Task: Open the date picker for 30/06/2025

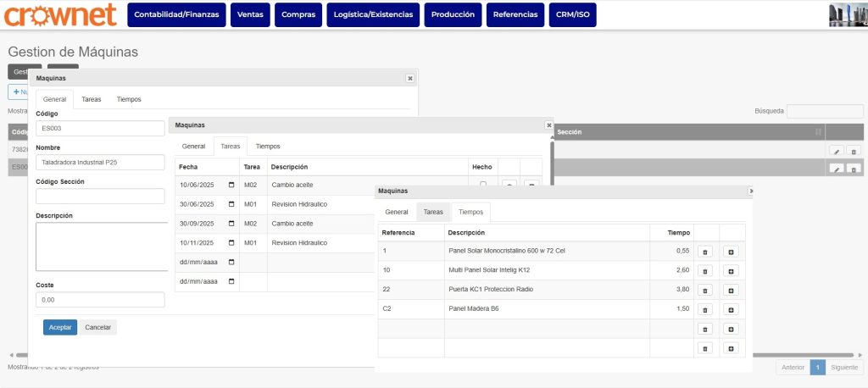Action: pos(232,204)
